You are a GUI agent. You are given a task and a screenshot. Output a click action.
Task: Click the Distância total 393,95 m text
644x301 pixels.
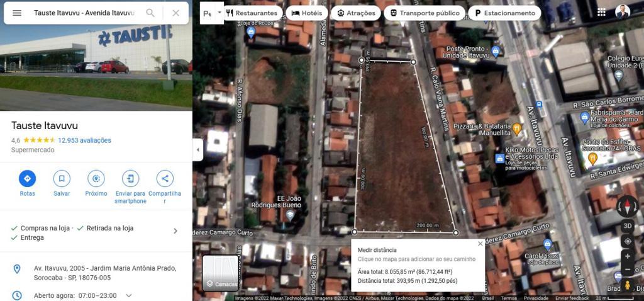pos(408,281)
